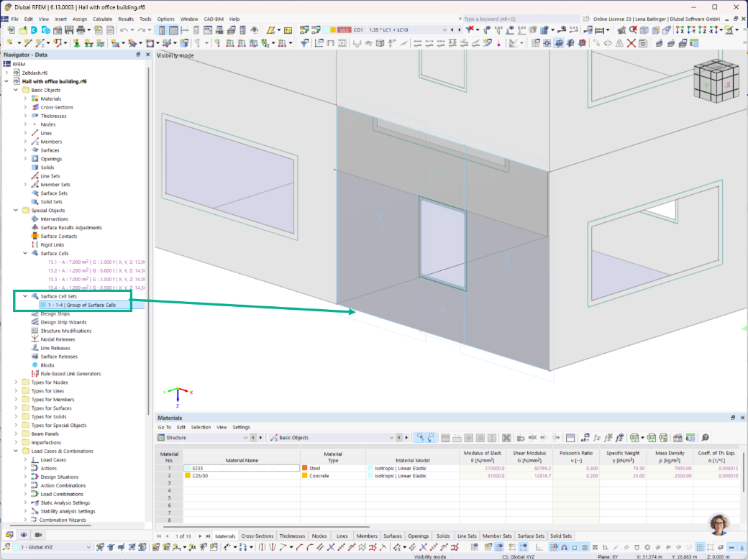Click the yellow C25/30 material color swatch
The image size is (748, 560).
(x=188, y=476)
